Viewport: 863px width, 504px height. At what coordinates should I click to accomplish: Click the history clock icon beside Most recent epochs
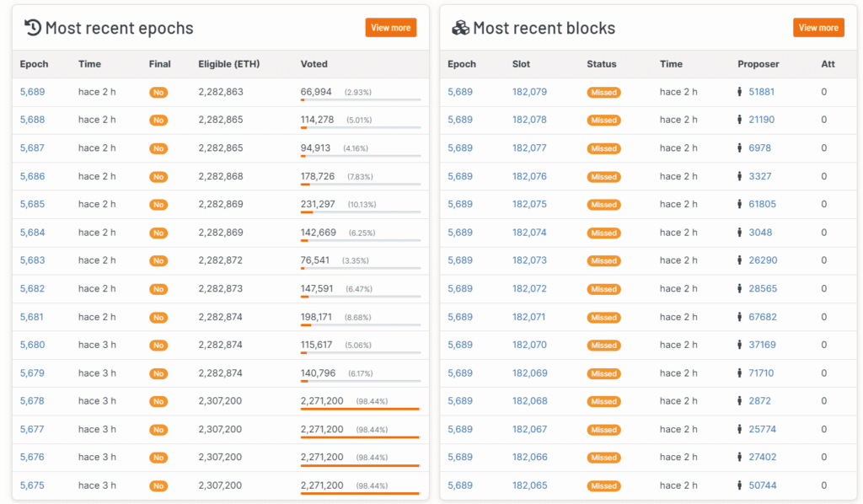click(x=33, y=28)
